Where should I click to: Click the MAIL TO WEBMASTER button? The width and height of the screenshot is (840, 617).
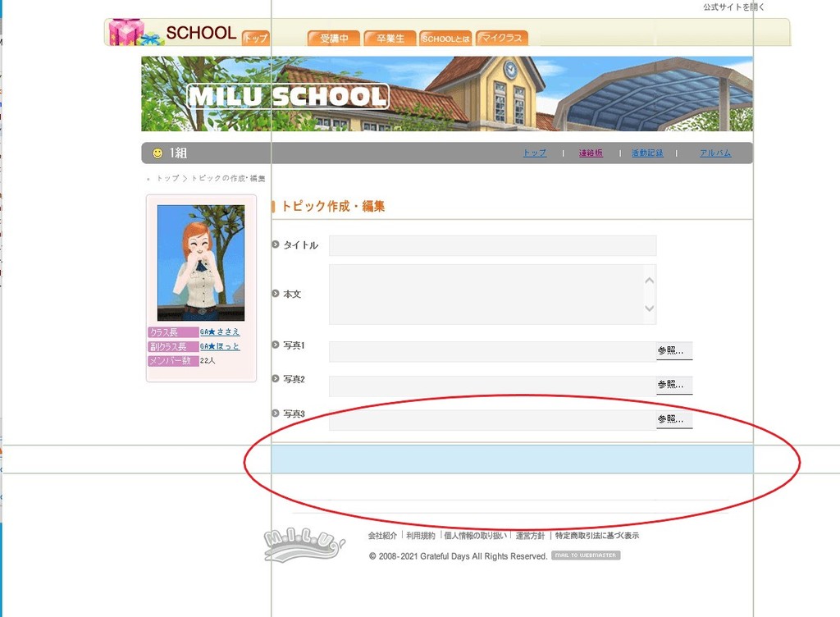(586, 555)
